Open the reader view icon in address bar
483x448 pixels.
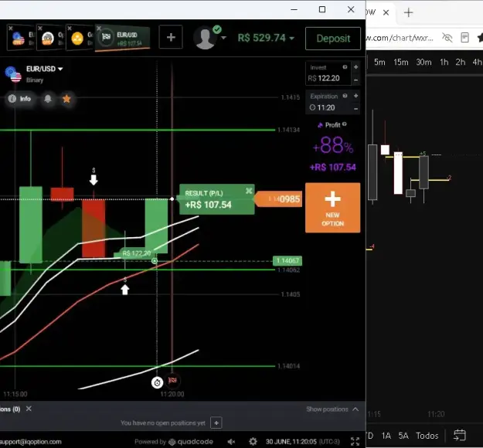pos(464,38)
